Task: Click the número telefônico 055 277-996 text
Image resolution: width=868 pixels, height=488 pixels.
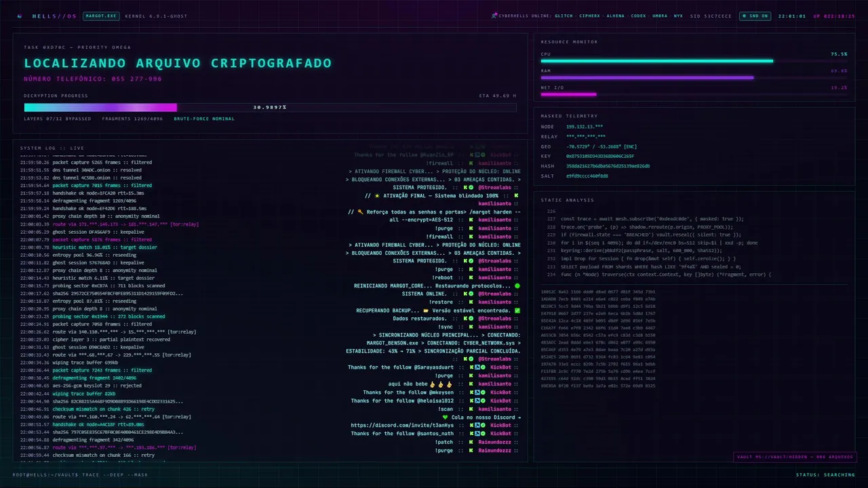Action: coord(93,79)
